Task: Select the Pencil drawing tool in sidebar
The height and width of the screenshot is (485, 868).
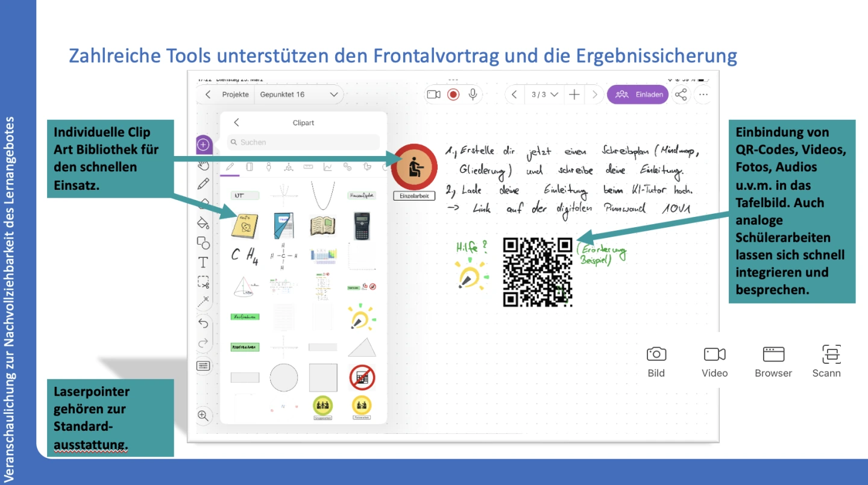Action: click(x=203, y=183)
